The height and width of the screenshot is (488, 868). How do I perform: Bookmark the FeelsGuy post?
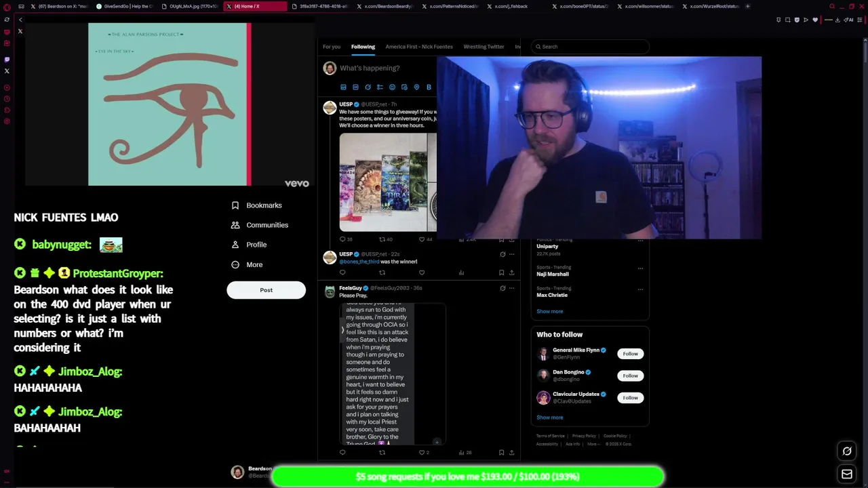[501, 452]
